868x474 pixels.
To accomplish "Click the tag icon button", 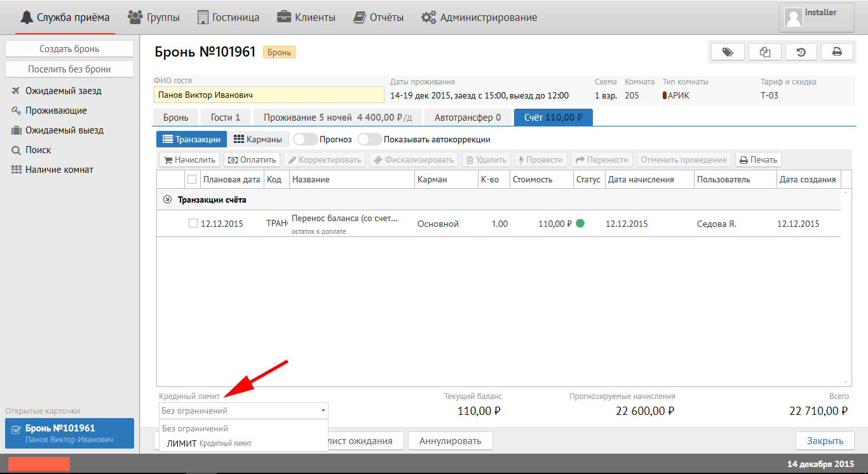I will coord(728,52).
